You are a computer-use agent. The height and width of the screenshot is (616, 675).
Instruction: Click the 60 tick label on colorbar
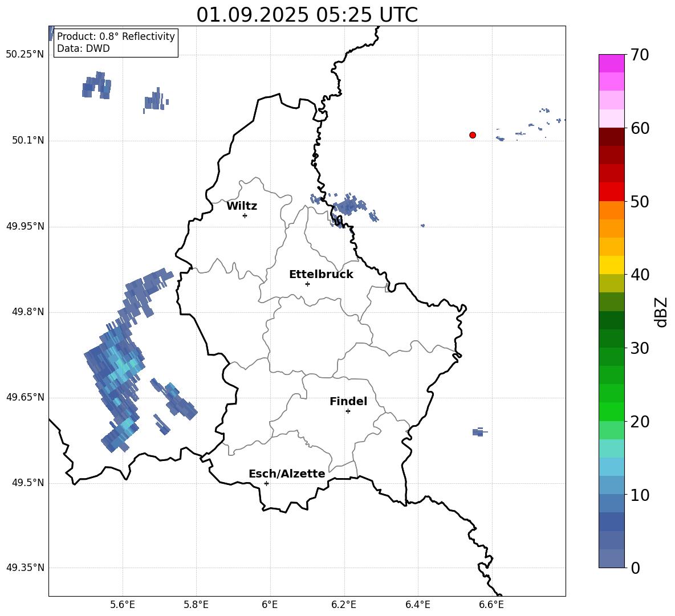coord(639,128)
